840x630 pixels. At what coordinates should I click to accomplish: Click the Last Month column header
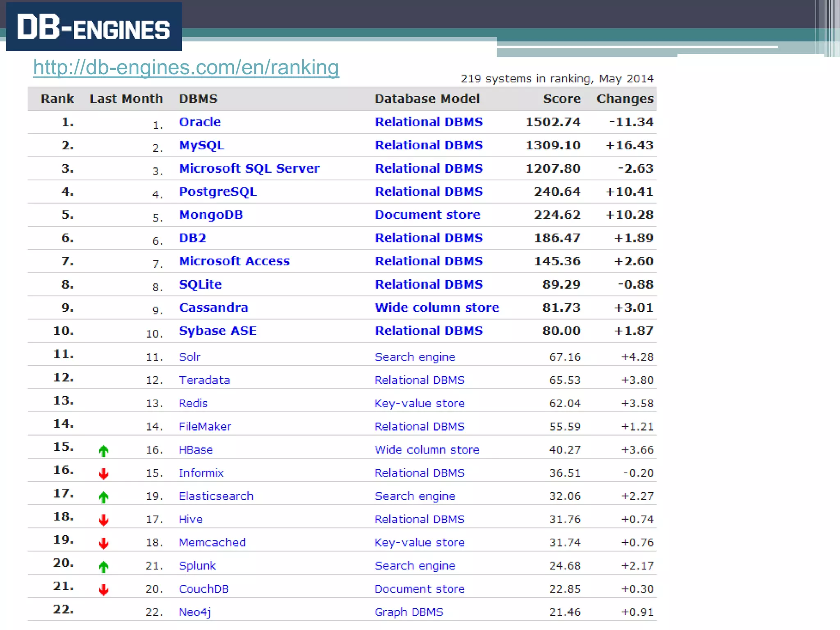(126, 99)
